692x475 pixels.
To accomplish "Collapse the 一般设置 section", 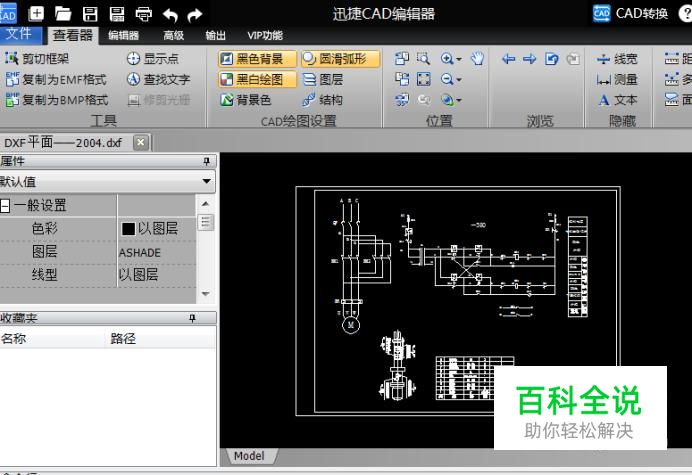I will coord(5,205).
